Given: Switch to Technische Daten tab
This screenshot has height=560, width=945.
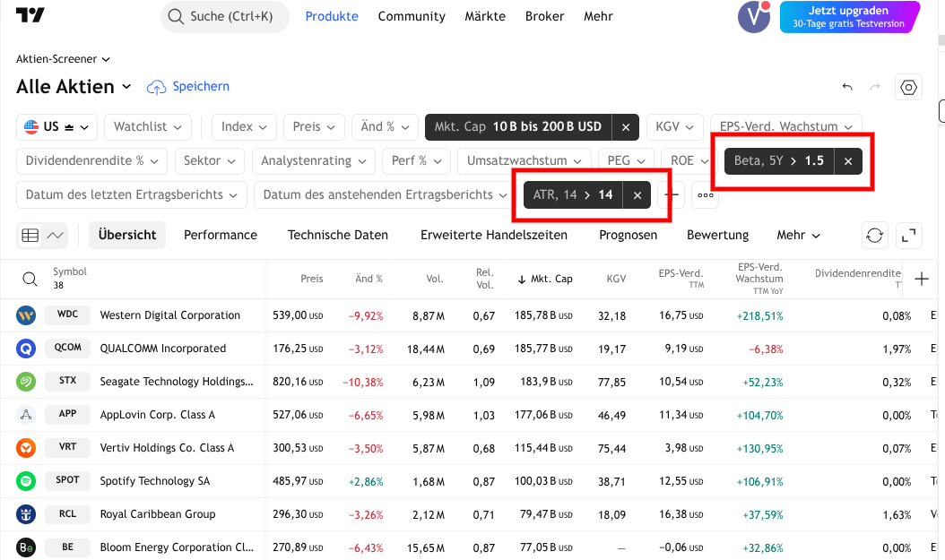Looking at the screenshot, I should [x=337, y=236].
